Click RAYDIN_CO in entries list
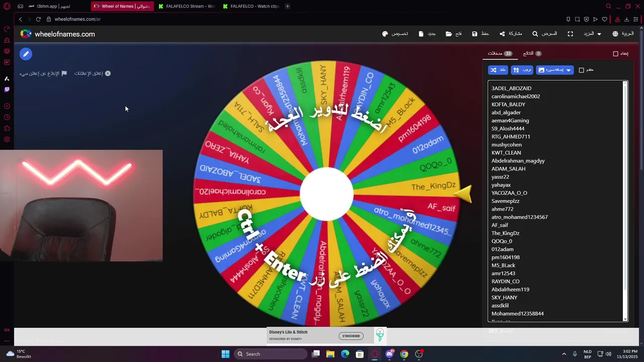644x362 pixels. pyautogui.click(x=506, y=281)
